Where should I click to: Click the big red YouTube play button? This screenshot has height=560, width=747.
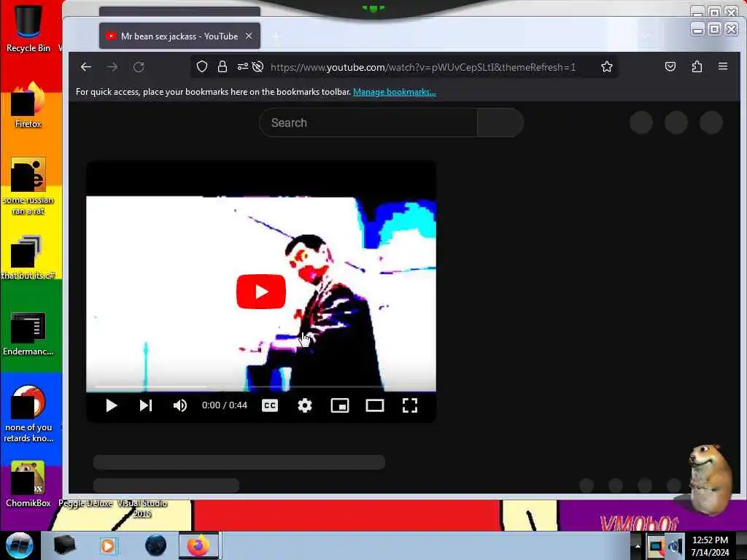[x=261, y=292]
